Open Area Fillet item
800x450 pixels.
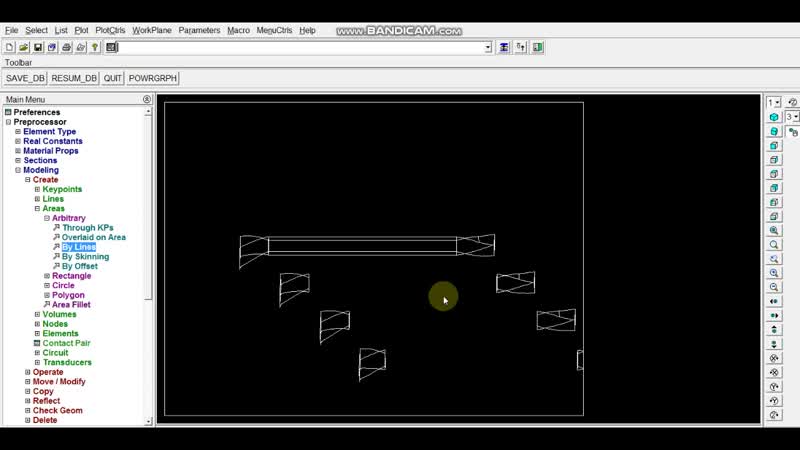click(x=71, y=305)
